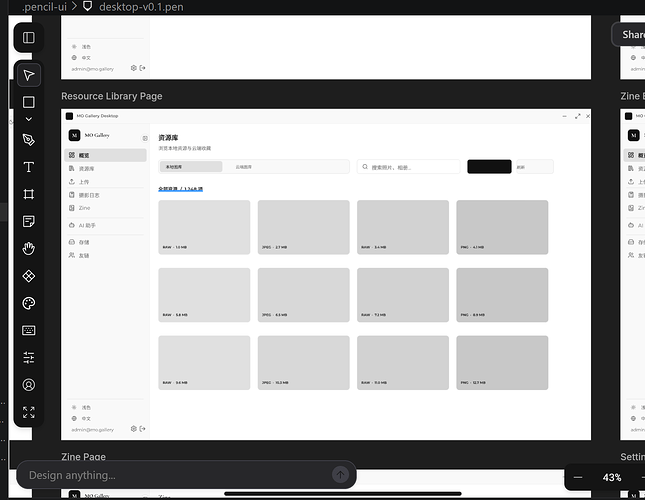Expand the shape tools chevron
Image resolution: width=645 pixels, height=500 pixels.
[28, 119]
